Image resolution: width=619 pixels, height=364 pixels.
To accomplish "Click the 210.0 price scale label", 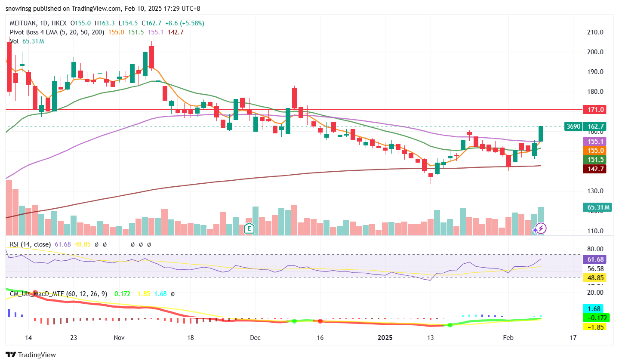I will [595, 32].
